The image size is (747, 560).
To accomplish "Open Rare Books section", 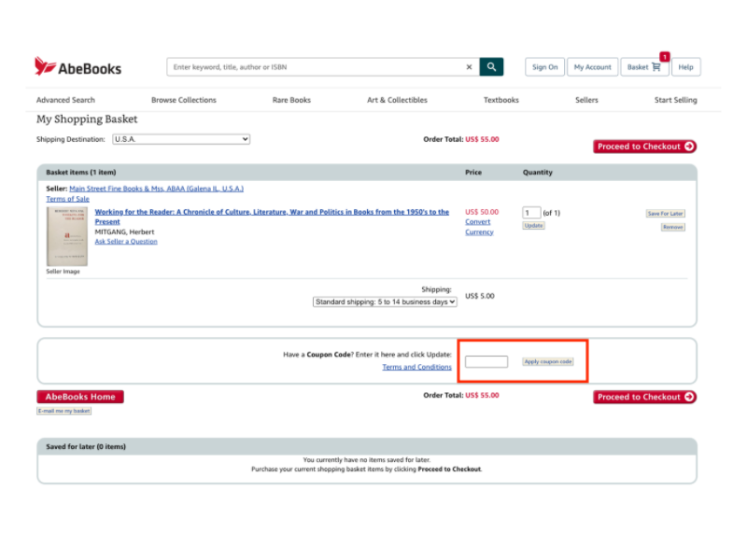I will click(x=291, y=100).
